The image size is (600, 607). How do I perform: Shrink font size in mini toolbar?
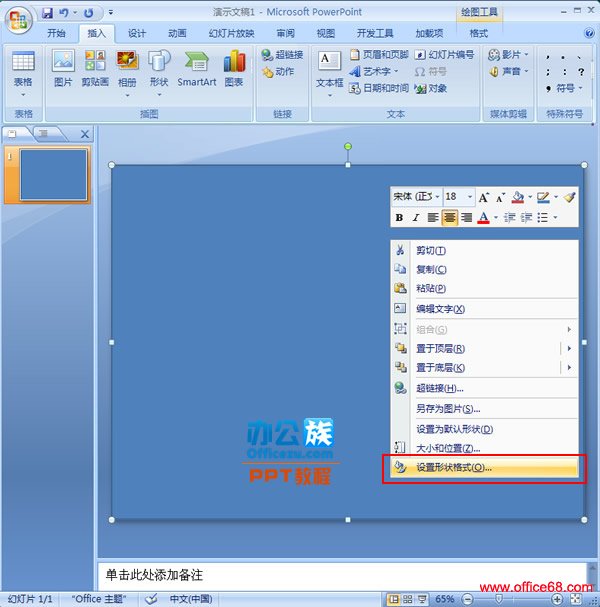[x=500, y=198]
